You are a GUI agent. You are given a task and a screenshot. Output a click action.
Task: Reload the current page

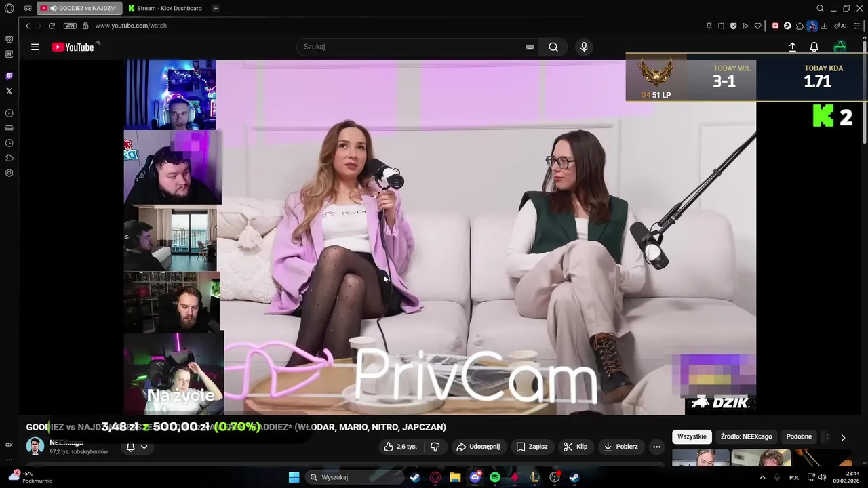(52, 26)
